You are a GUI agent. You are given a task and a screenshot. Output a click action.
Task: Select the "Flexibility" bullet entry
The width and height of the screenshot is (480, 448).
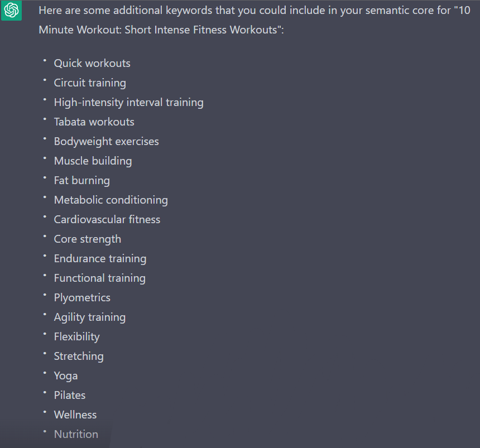coord(77,337)
